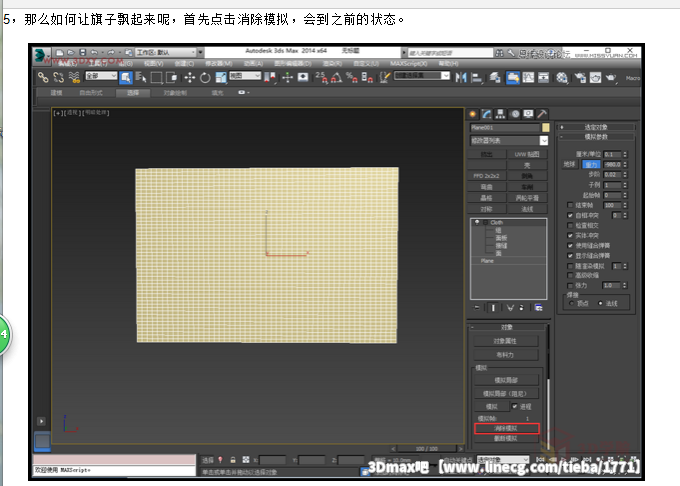Toggle the Angle Snap icon
This screenshot has width=680, height=486.
tap(337, 78)
